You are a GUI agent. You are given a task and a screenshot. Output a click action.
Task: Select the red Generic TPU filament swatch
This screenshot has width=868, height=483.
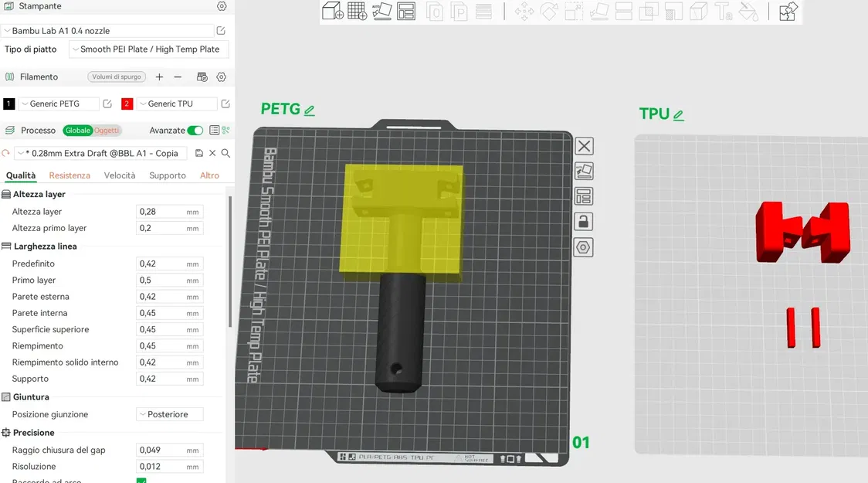pos(127,103)
